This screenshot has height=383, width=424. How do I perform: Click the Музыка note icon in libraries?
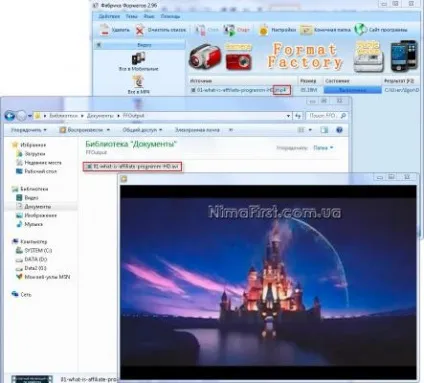tap(19, 224)
